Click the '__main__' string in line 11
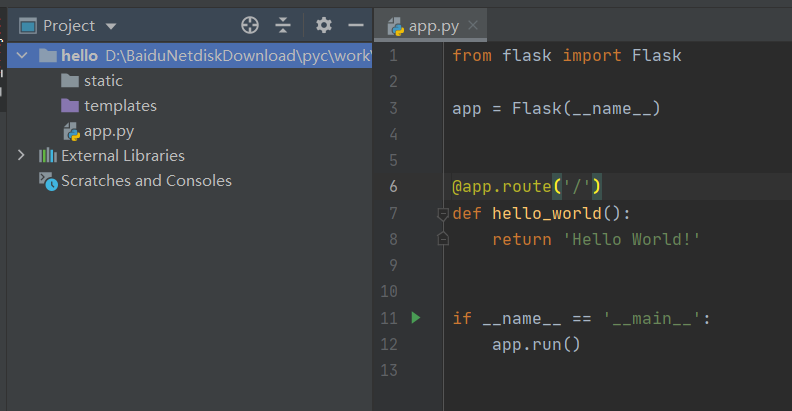Viewport: 792px width, 411px height. click(652, 319)
